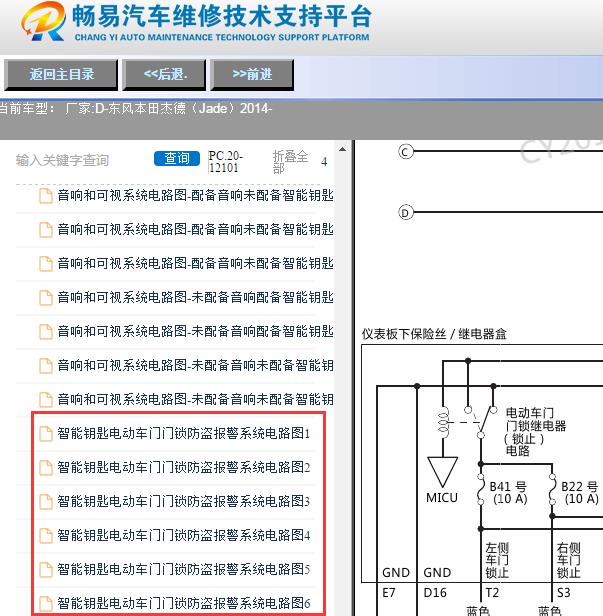
Task: Click the 左侧车门锁止 label
Action: coord(497,561)
